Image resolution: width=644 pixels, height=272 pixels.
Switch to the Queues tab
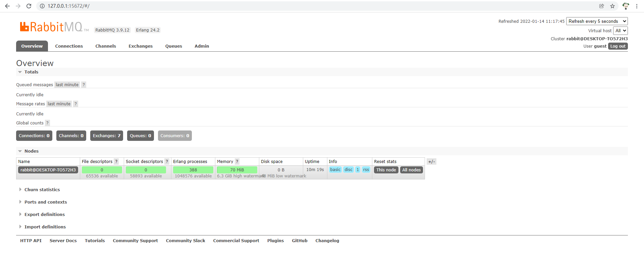[x=174, y=46]
